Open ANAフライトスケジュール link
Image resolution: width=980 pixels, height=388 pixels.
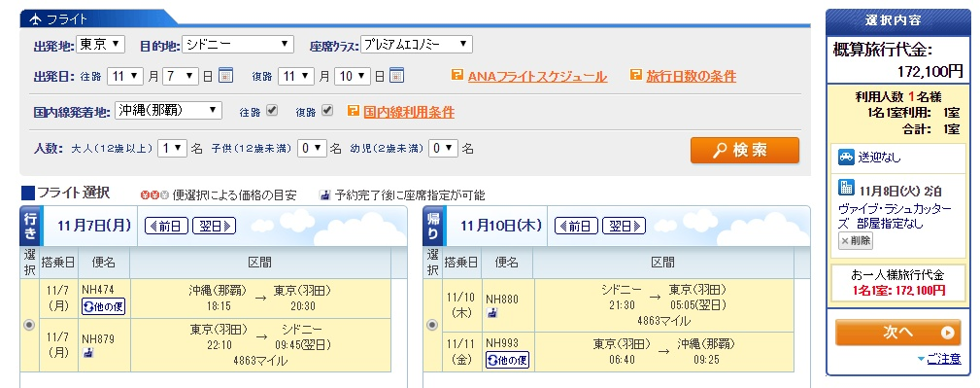click(537, 77)
